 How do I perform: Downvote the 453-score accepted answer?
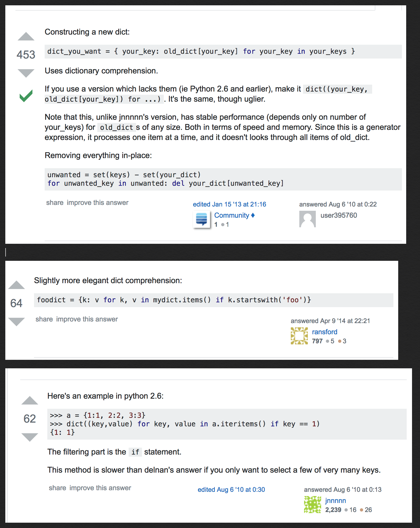click(x=26, y=73)
